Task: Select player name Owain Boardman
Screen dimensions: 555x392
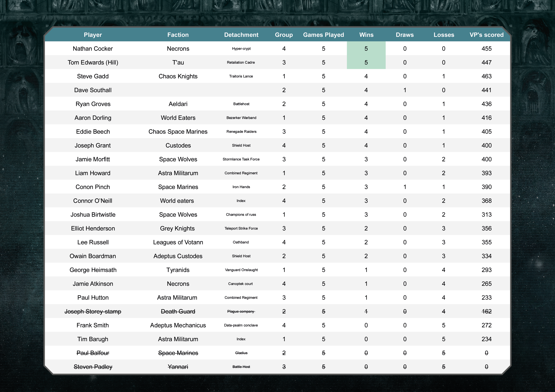Action: pos(93,256)
